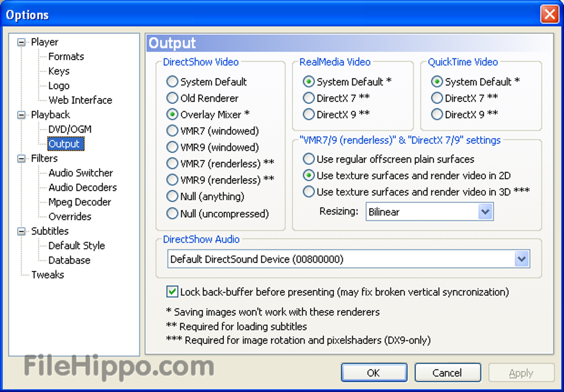Viewport: 564px width, 392px height.
Task: Uncheck Lock back-buffer before presenting
Action: click(x=172, y=291)
